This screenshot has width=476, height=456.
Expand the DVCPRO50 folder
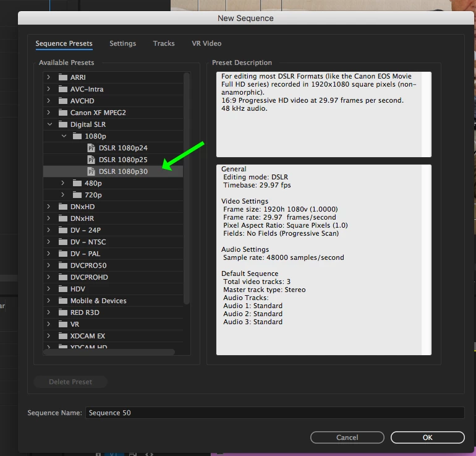tap(49, 265)
